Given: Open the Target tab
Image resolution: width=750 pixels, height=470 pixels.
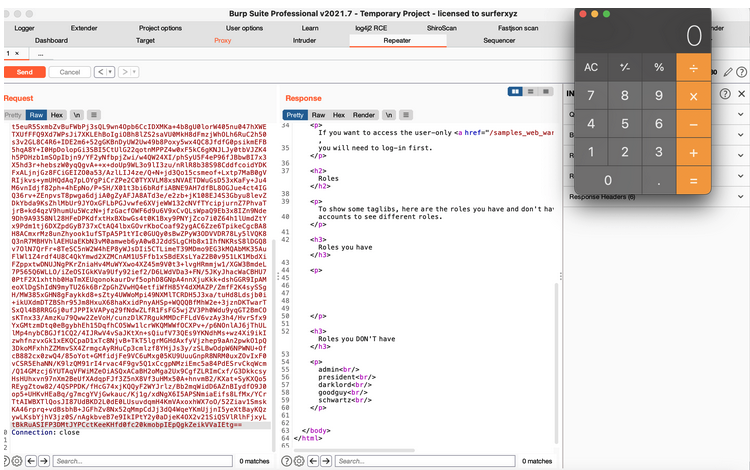Looking at the screenshot, I should [145, 41].
